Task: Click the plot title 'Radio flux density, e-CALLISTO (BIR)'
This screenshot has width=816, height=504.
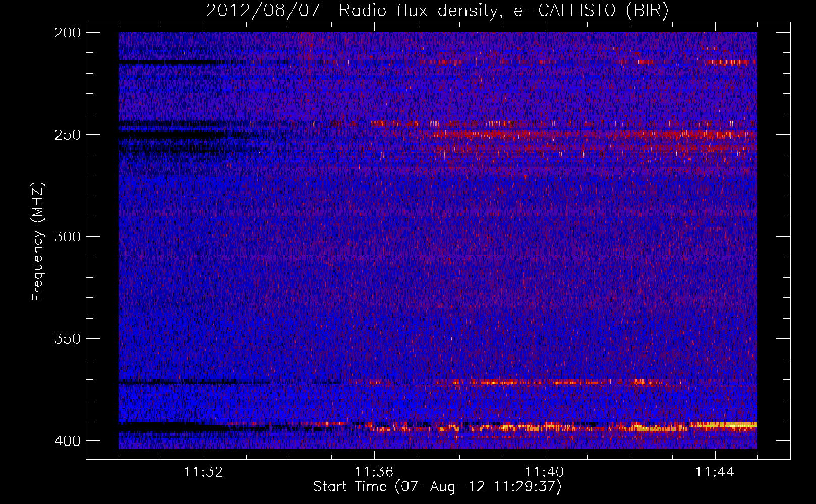Action: pyautogui.click(x=503, y=11)
